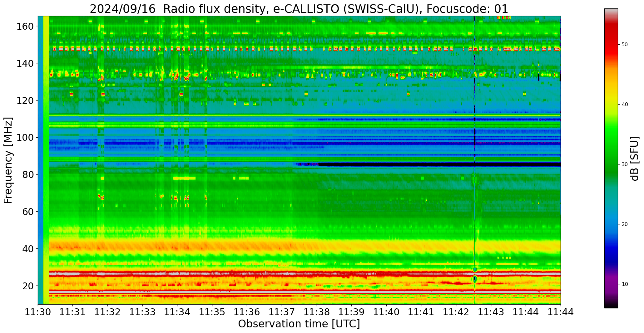Click the 40 frequency tick label

pyautogui.click(x=27, y=249)
